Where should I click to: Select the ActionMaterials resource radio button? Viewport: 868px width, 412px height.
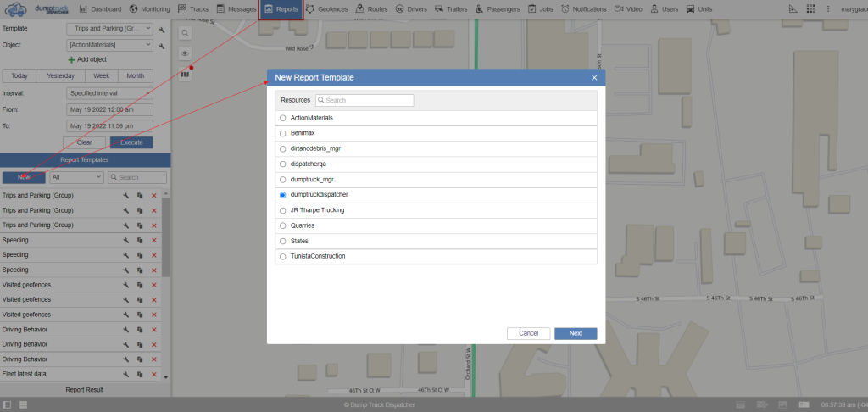coord(282,118)
